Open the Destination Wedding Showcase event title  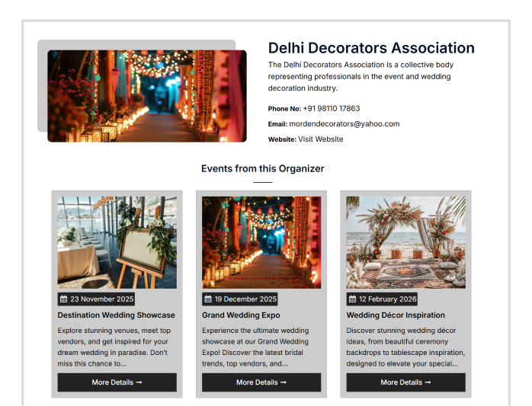tap(116, 315)
